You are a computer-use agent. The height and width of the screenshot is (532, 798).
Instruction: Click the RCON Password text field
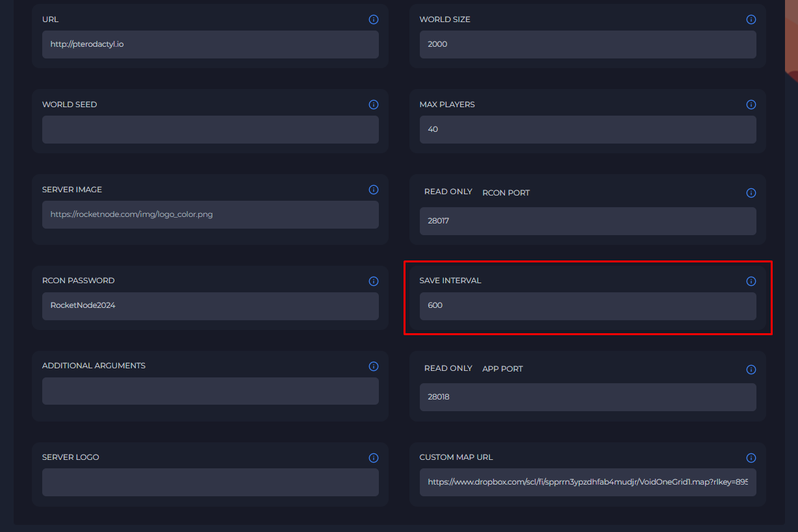coord(210,306)
